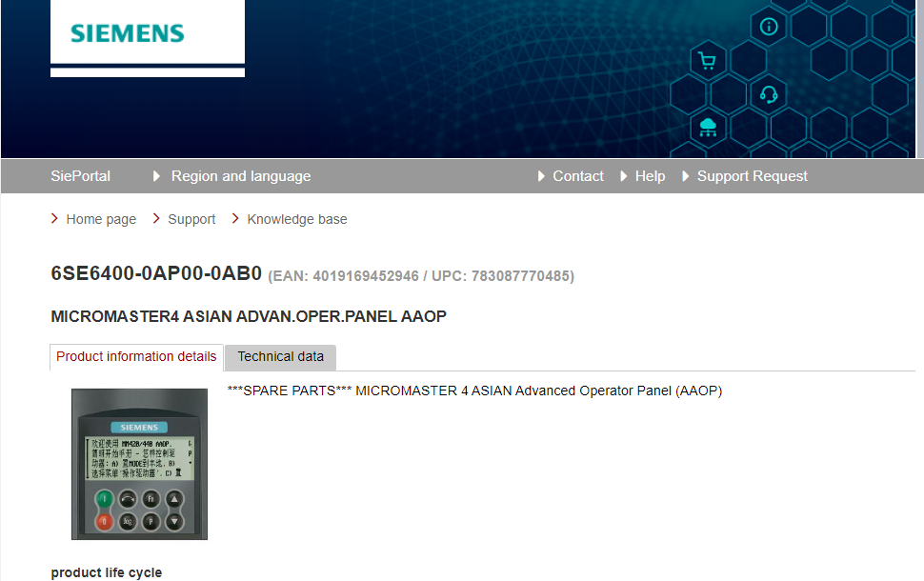Select the cloud network icon
The width and height of the screenshot is (924, 581).
[x=708, y=127]
